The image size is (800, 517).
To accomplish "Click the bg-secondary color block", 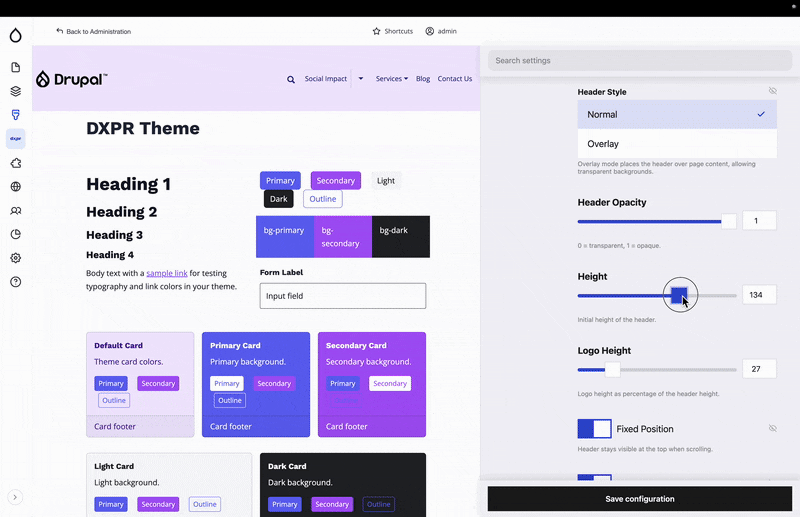I will (343, 237).
